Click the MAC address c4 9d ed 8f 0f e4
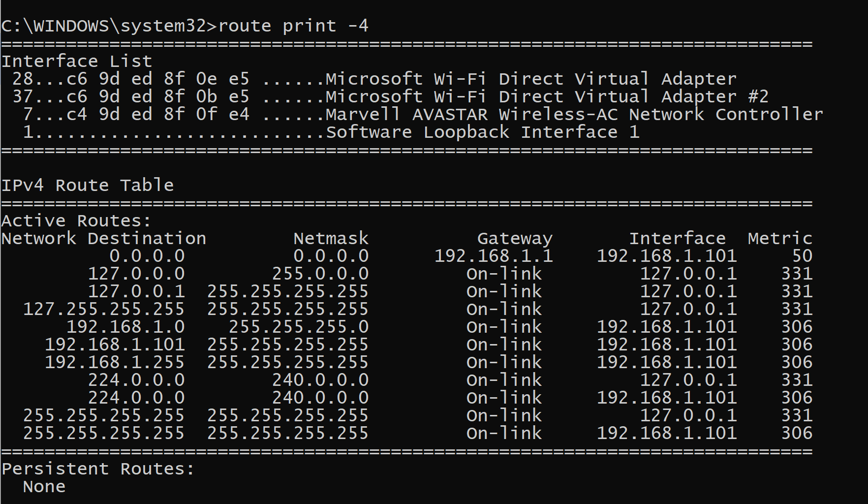The height and width of the screenshot is (504, 868). 158,115
